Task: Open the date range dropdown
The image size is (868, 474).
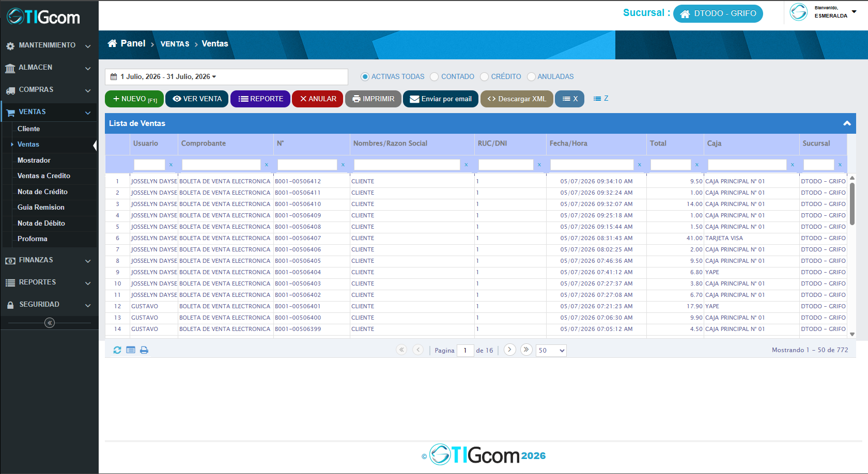Action: (x=226, y=76)
